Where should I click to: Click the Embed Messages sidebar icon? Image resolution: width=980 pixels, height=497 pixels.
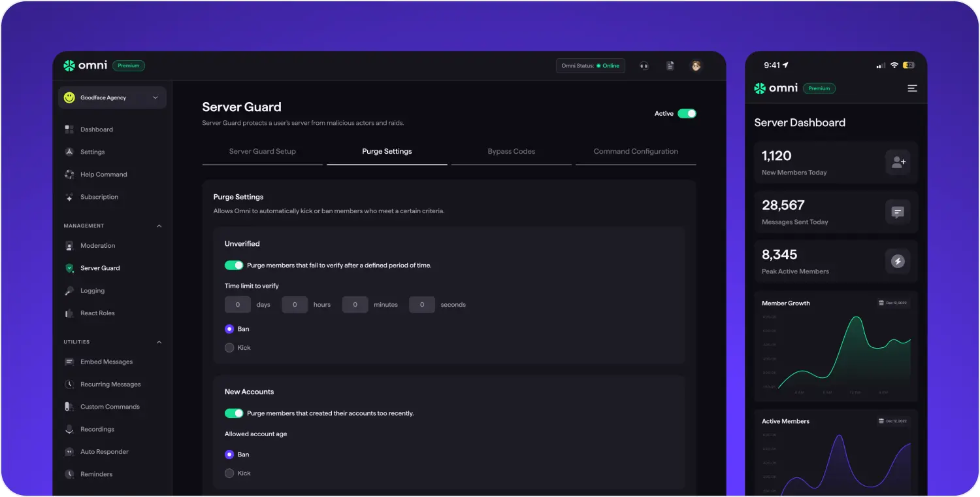pyautogui.click(x=69, y=362)
